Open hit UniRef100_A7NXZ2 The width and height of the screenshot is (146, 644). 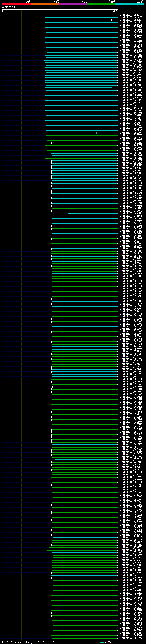(131, 40)
